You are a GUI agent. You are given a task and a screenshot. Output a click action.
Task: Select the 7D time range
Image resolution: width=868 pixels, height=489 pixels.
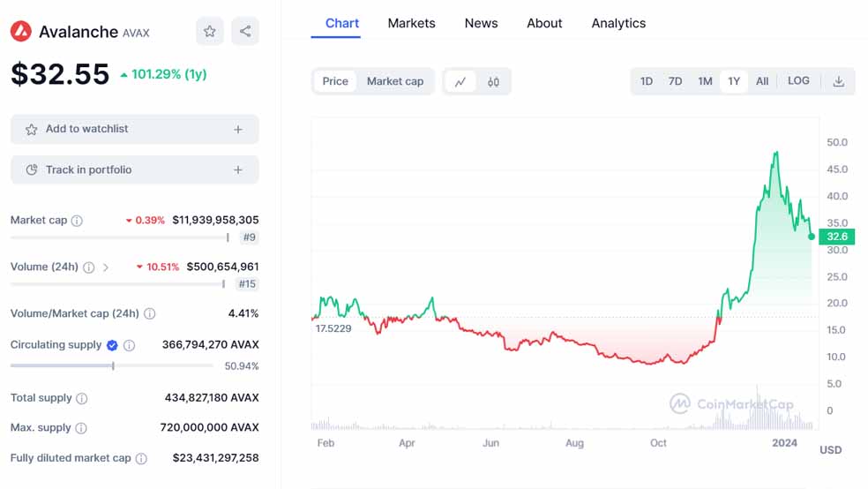675,81
